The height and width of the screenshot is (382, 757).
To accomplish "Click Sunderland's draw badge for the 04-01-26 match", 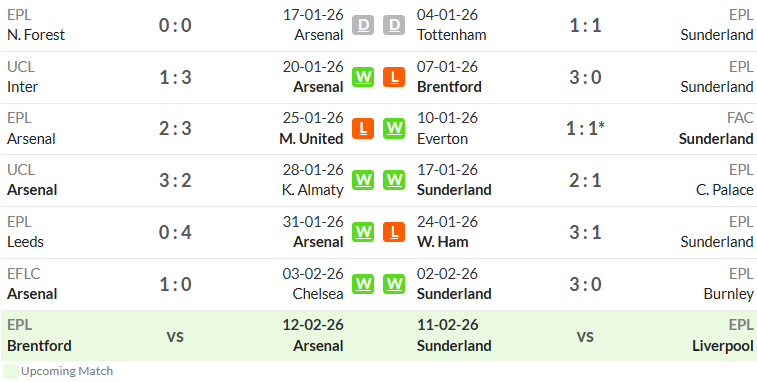I will (394, 25).
